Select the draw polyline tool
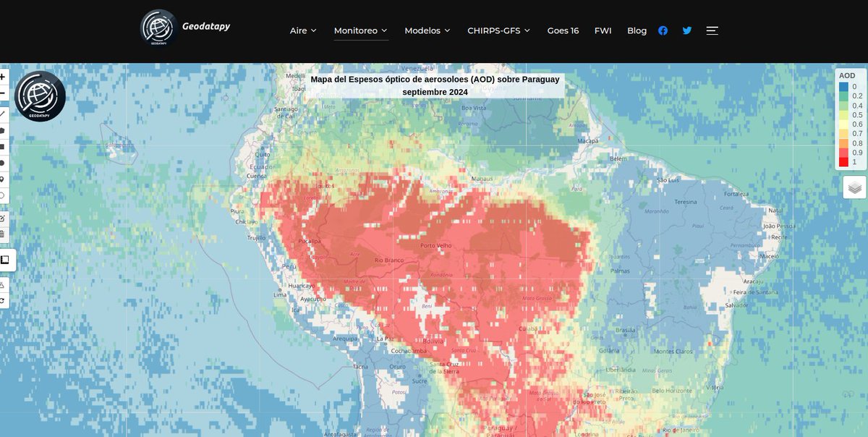 3,114
